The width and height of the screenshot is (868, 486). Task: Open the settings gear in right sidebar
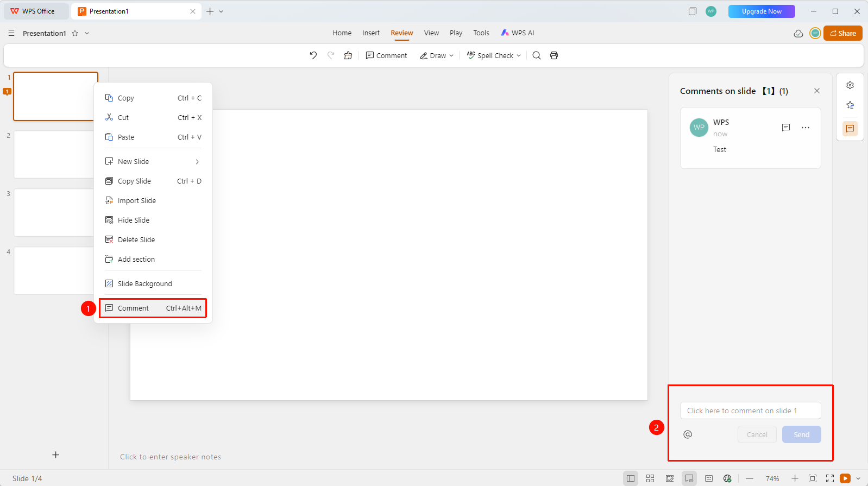(x=850, y=85)
